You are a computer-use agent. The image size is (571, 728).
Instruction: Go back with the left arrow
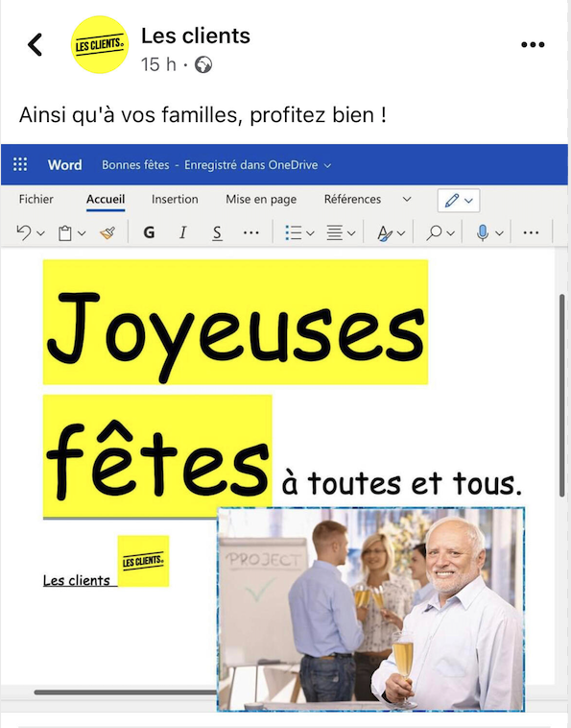coord(35,45)
